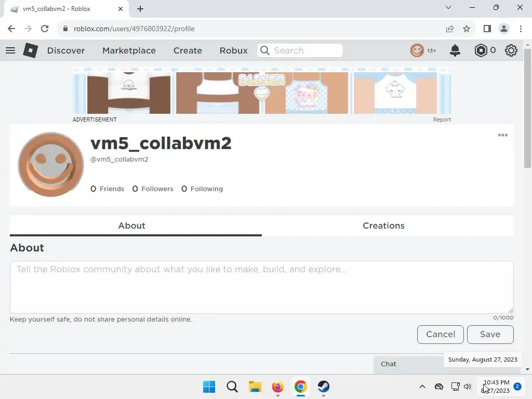Open the tab search chevron in title bar

pos(448,7)
